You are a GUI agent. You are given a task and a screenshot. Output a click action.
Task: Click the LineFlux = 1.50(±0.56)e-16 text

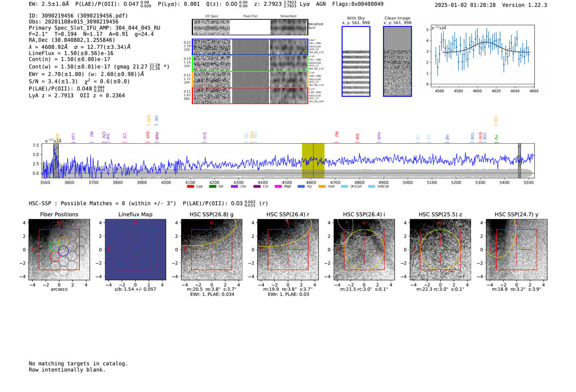coord(71,53)
